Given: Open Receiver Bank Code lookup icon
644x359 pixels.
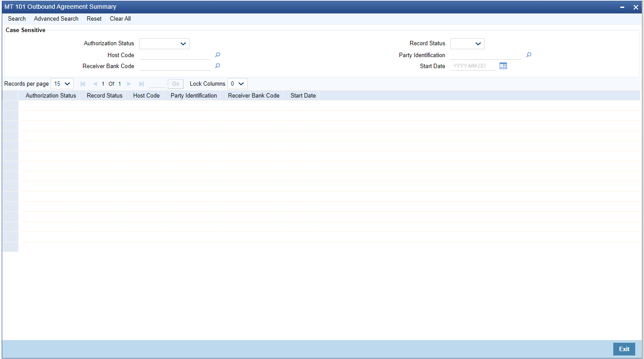Looking at the screenshot, I should click(218, 66).
